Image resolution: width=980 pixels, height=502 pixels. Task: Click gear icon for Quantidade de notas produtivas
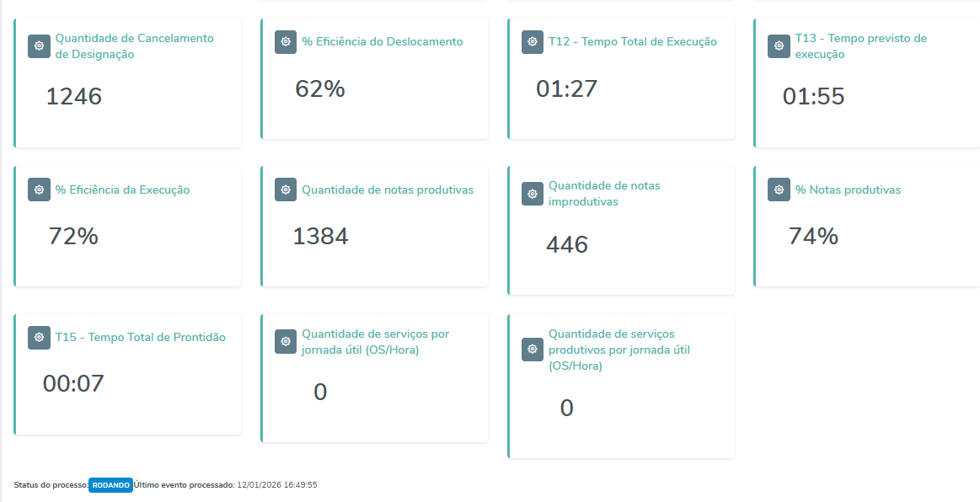(286, 190)
